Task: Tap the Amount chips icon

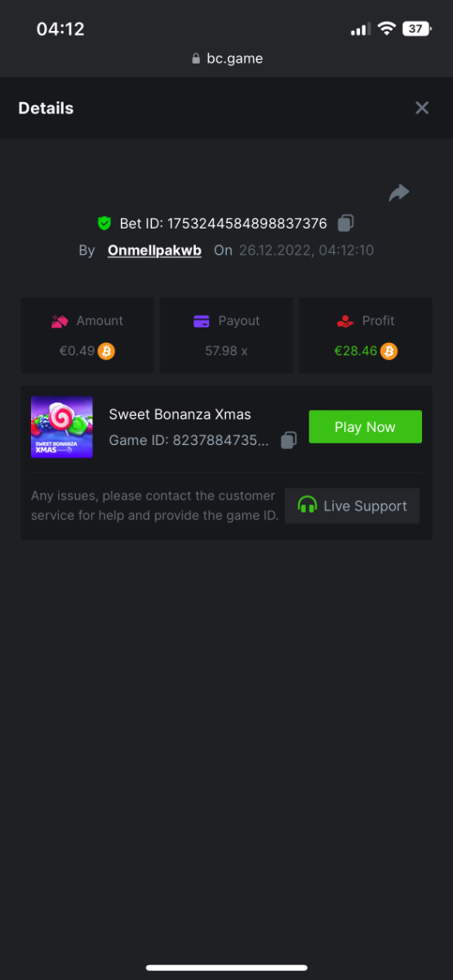Action: 60,321
